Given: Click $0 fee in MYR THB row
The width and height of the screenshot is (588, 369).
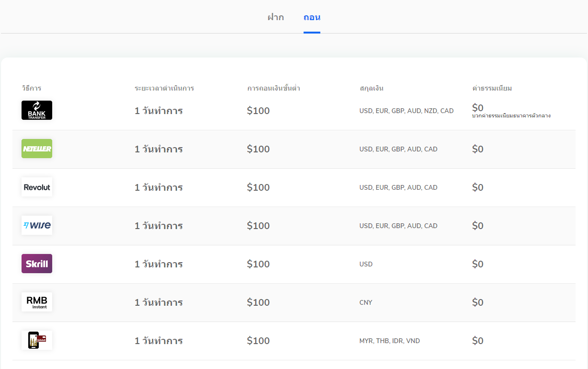Looking at the screenshot, I should click(478, 341).
